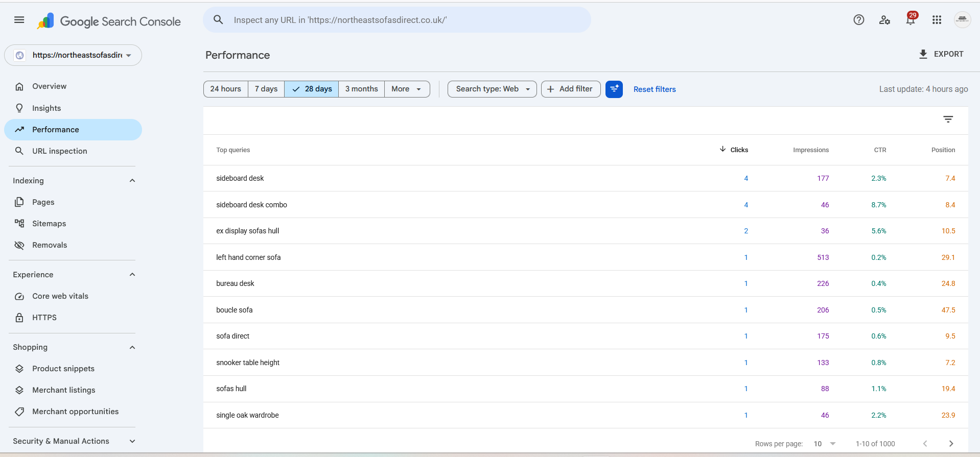Open notifications bell with 29 badge
Image resolution: width=980 pixels, height=457 pixels.
pos(911,19)
